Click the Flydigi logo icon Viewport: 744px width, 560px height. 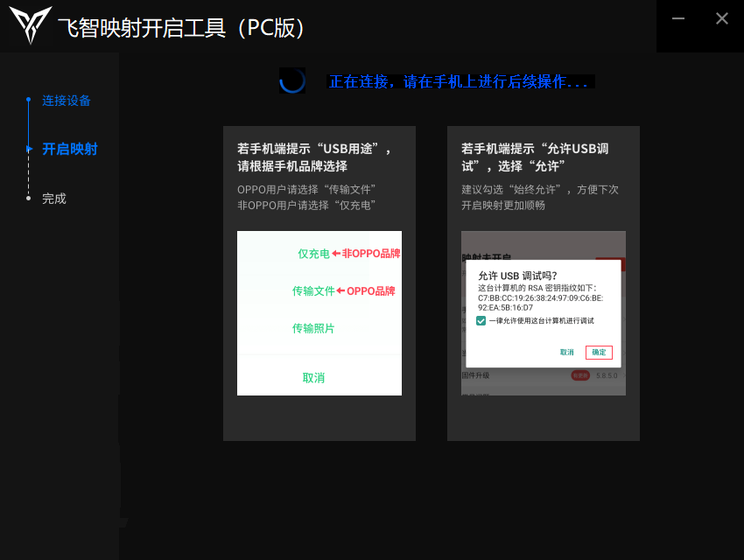(30, 27)
